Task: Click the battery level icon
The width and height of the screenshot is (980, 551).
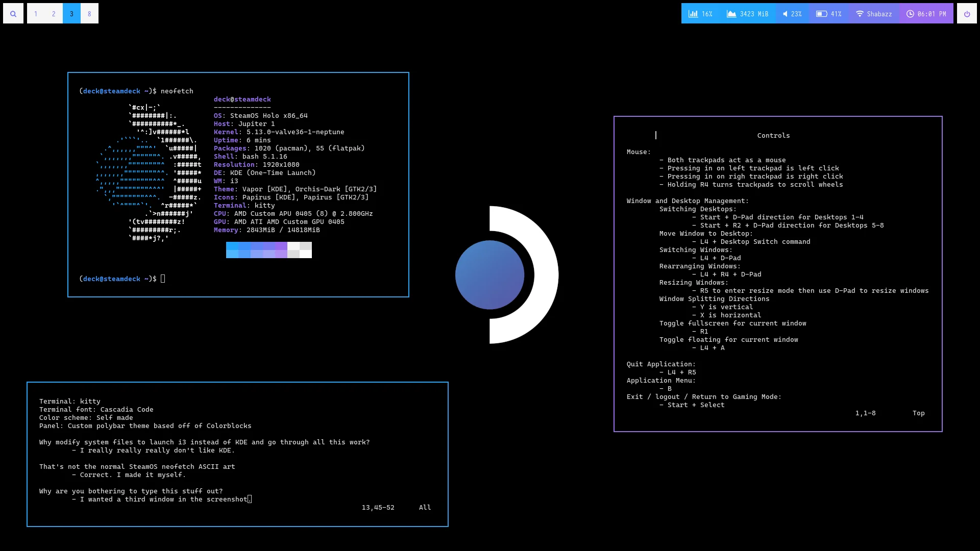Action: (x=821, y=14)
